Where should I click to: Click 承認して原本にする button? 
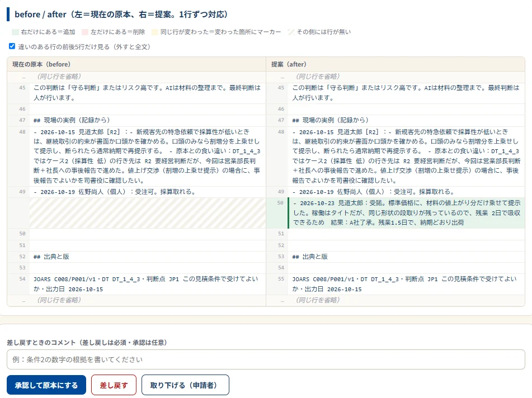coord(46,385)
